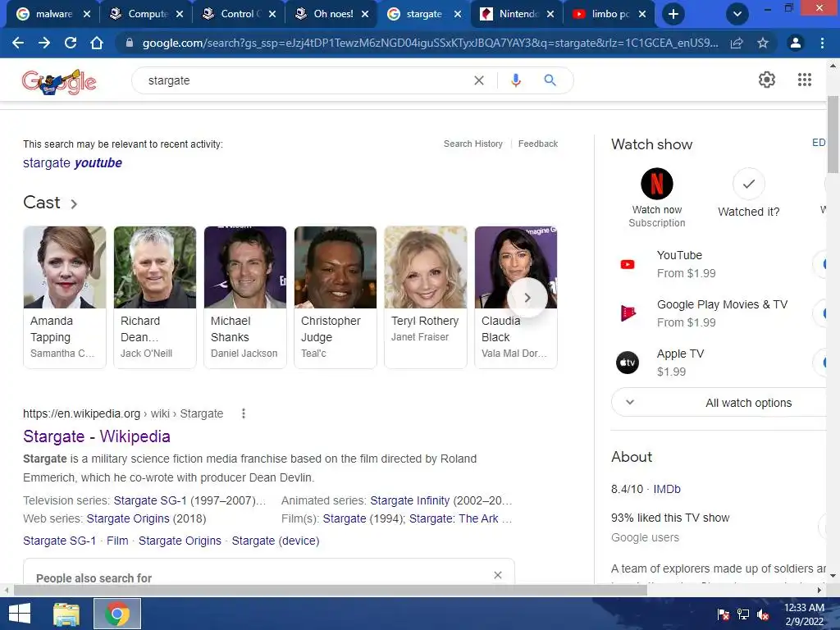This screenshot has width=840, height=630.
Task: Open the three-dot menu beside Wikipedia result URL
Action: click(x=243, y=413)
